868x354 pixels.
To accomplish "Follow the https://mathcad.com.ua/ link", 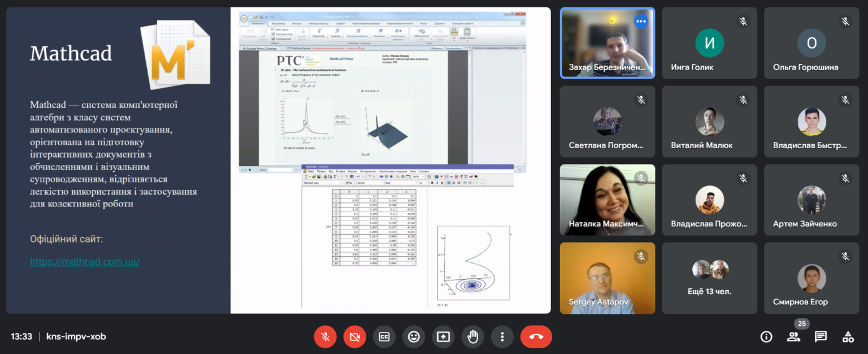I will [85, 261].
